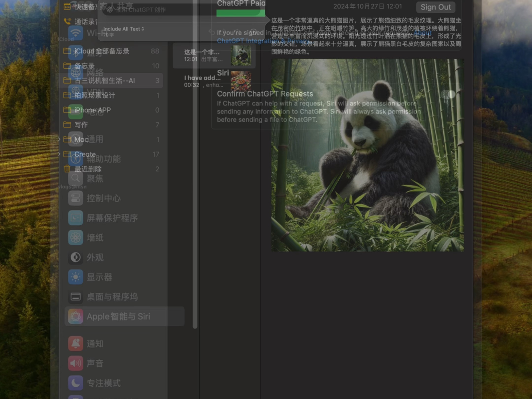Open the note titled 这是一个非...
532x399 pixels.
click(x=214, y=56)
